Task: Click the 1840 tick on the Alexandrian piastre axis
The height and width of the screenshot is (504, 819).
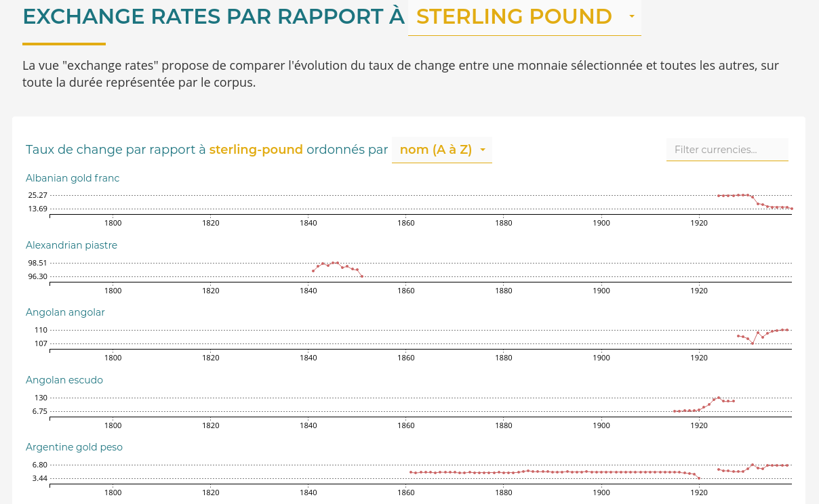Action: (308, 291)
